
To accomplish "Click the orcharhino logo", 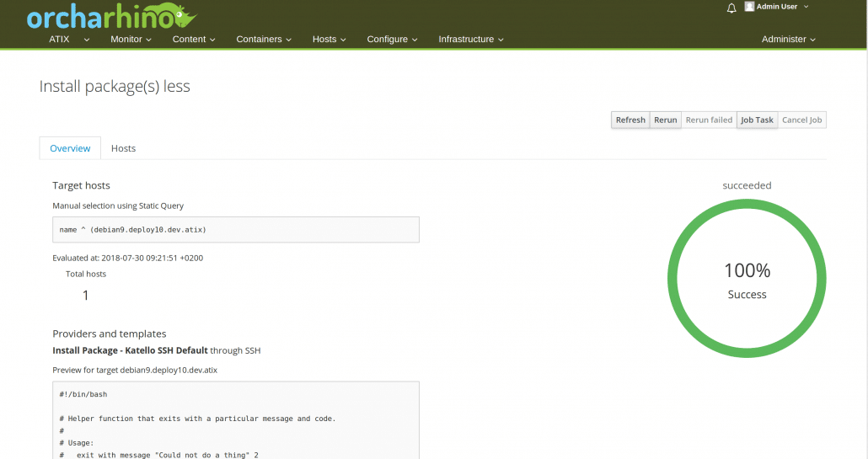I will pyautogui.click(x=110, y=16).
